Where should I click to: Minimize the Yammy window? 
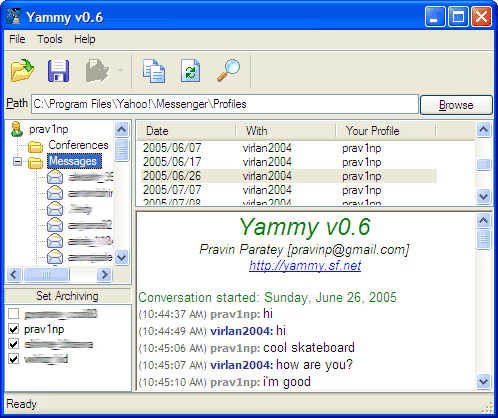coord(435,17)
